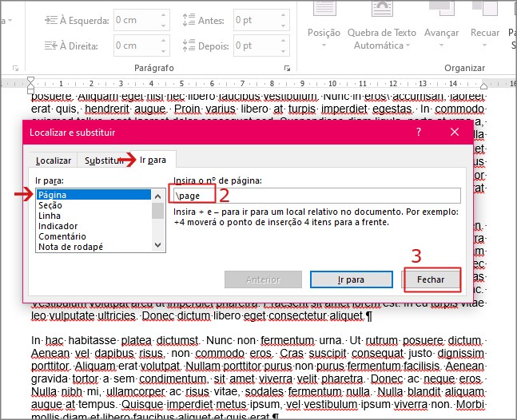This screenshot has height=420, width=517.
Task: Decrease À Esquerda indent value
Action: coord(164,26)
